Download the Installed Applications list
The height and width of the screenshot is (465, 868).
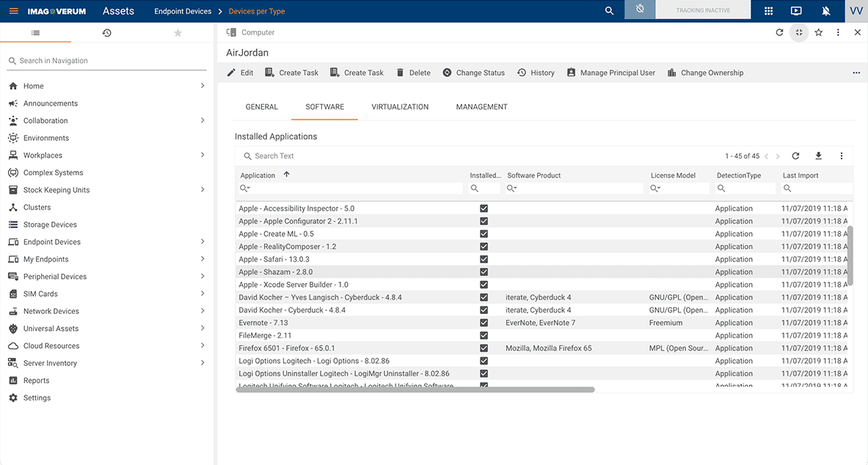(818, 155)
